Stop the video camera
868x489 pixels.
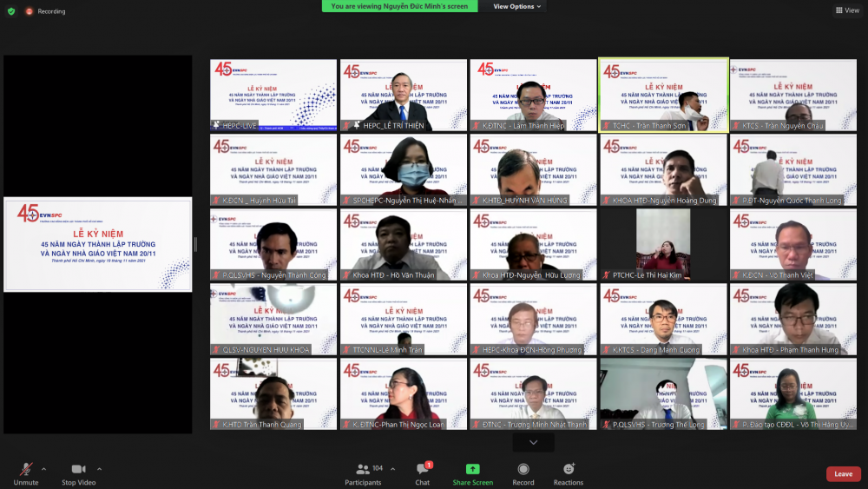point(79,474)
